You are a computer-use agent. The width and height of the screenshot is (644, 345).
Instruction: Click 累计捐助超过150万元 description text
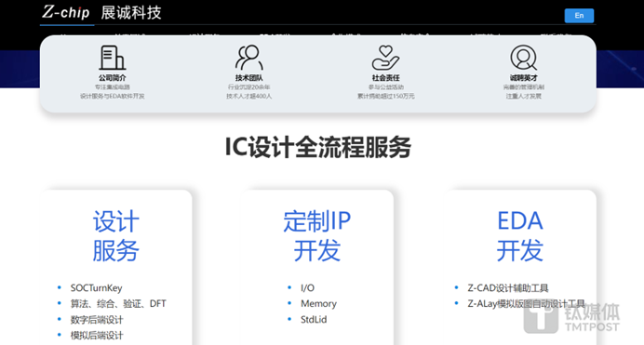[385, 96]
